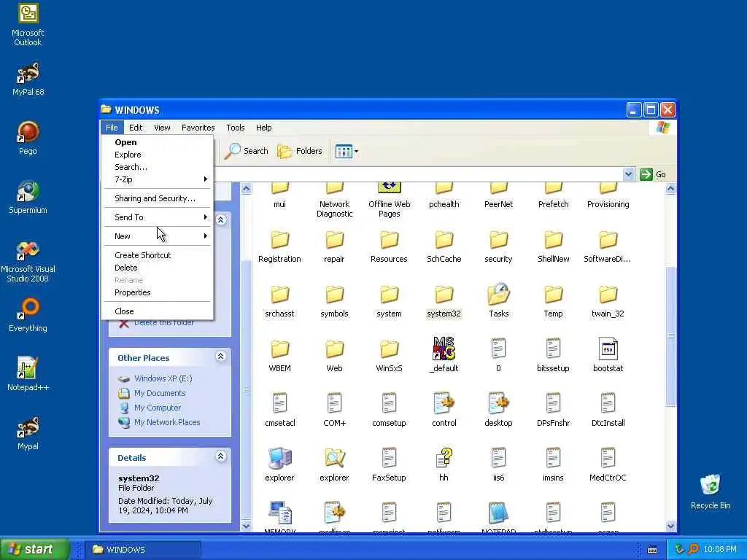Collapse the Details panel
The image size is (747, 560).
click(x=220, y=456)
